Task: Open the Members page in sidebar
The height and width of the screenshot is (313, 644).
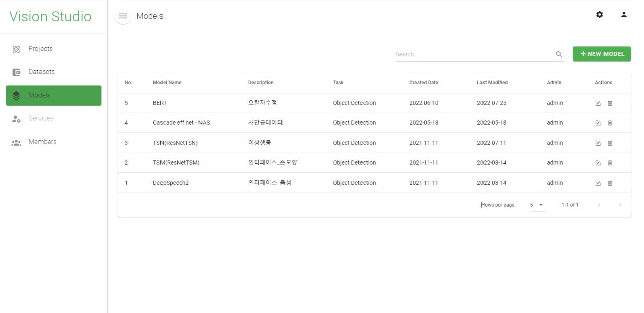Action: pyautogui.click(x=43, y=142)
